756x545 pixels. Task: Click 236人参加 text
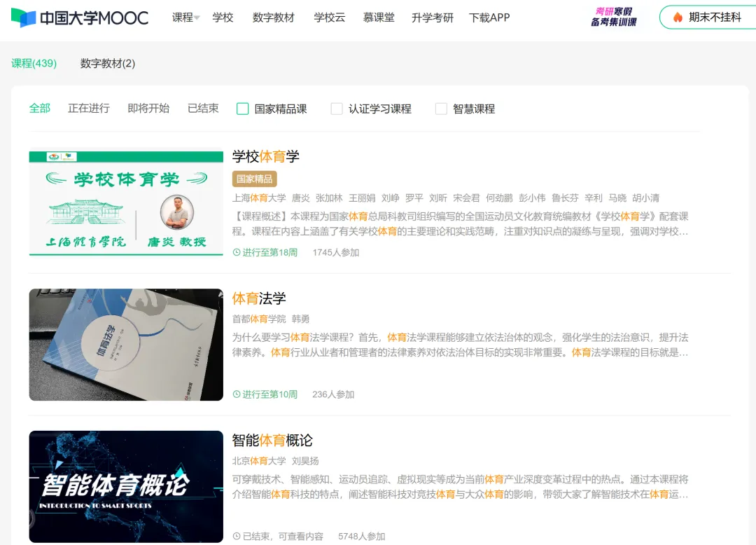pyautogui.click(x=334, y=394)
